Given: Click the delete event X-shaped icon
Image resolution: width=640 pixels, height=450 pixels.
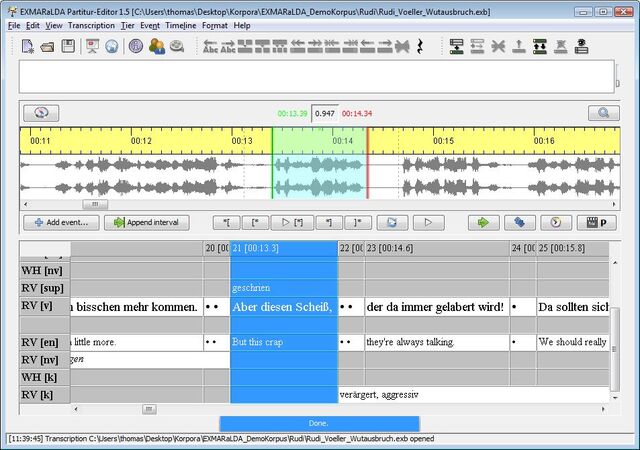Looking at the screenshot, I should point(402,46).
